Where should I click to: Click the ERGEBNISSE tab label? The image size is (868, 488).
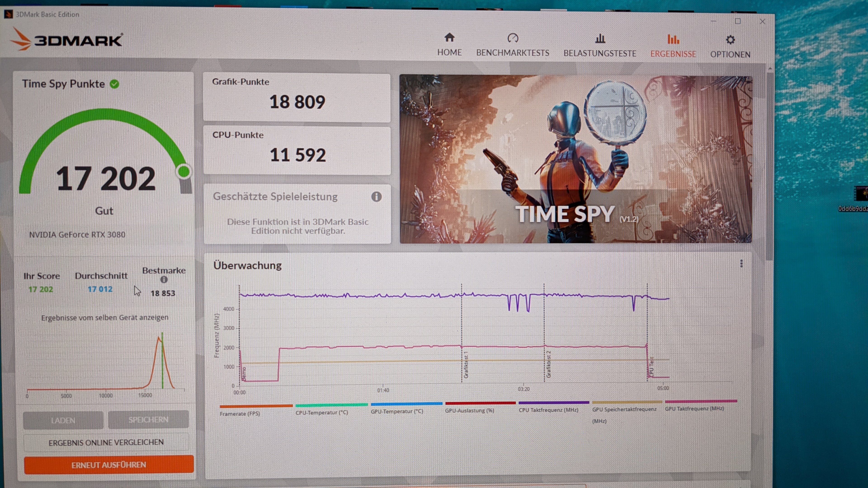(x=673, y=54)
